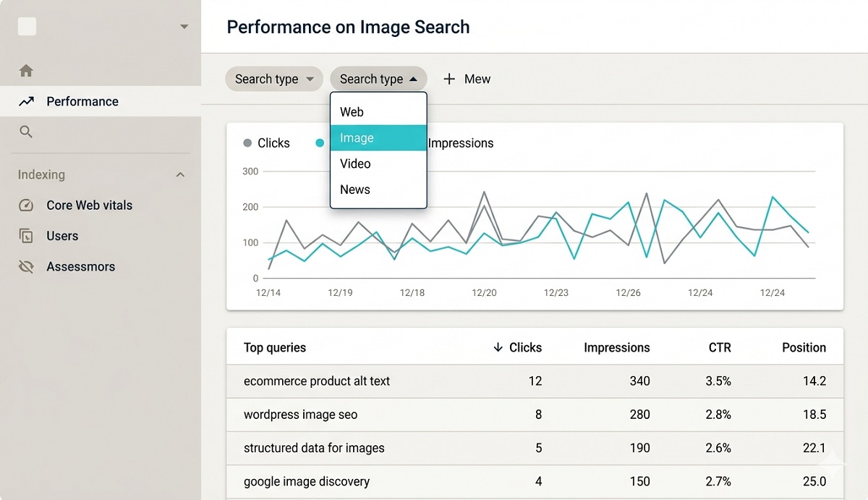Select Web in the search type menu
This screenshot has height=500, width=868.
[x=378, y=112]
